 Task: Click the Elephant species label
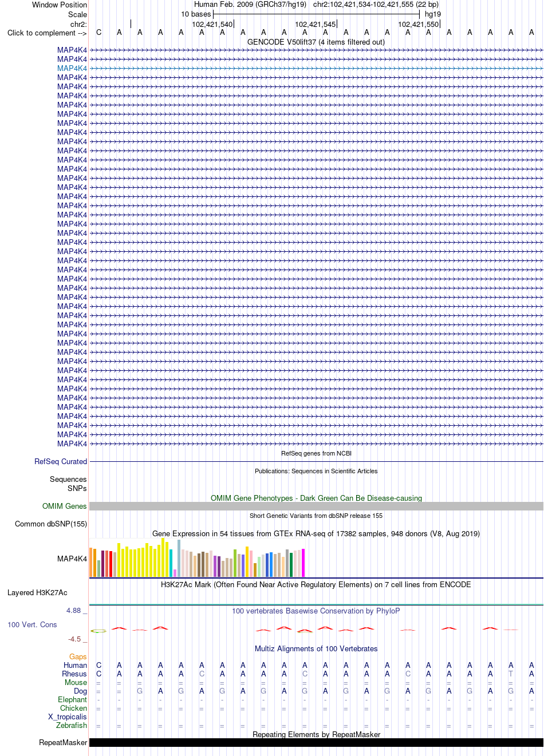(72, 699)
